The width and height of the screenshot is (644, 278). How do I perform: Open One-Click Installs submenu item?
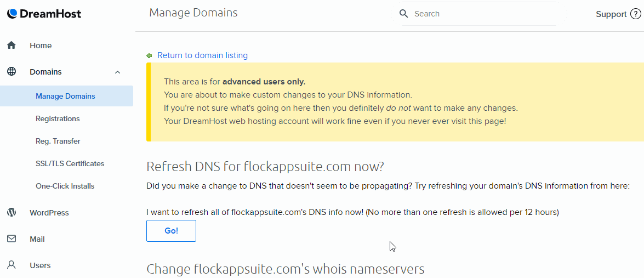click(x=65, y=186)
